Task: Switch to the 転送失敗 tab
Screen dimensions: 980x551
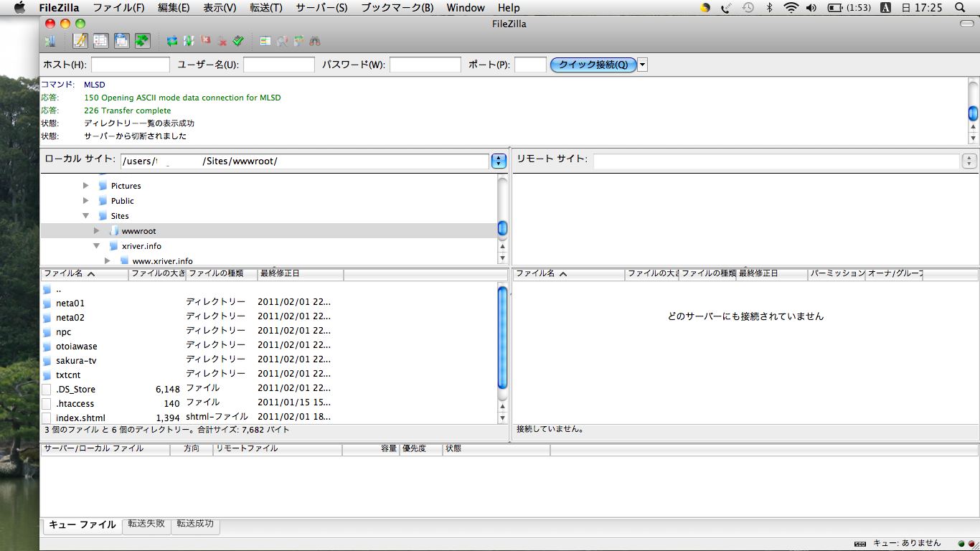Action: (146, 524)
